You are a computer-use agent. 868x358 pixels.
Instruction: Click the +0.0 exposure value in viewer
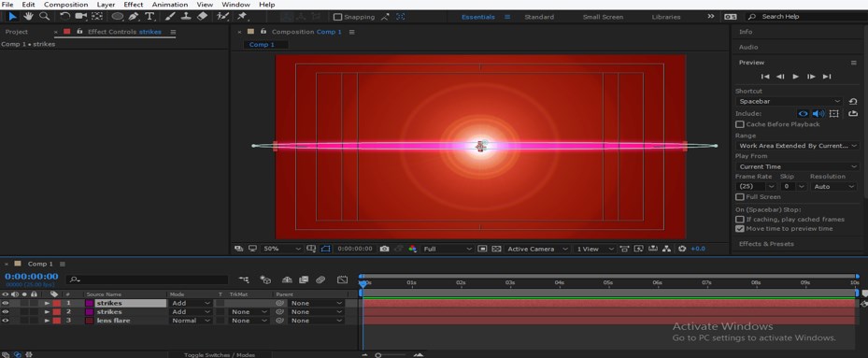[698, 249]
